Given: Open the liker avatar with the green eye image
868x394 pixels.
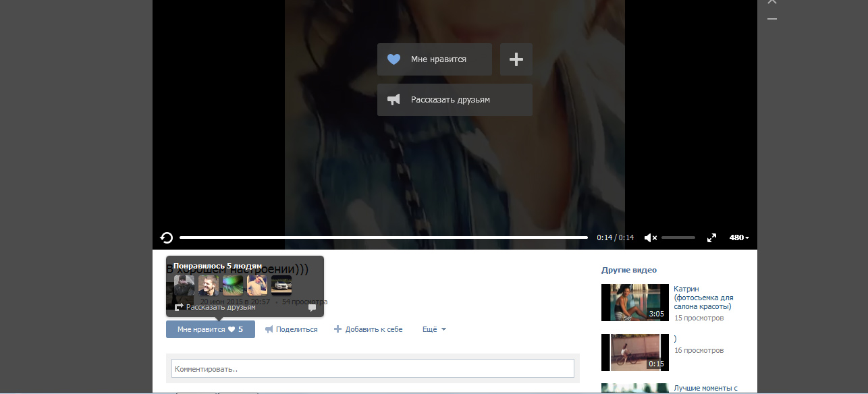Looking at the screenshot, I should coord(233,285).
